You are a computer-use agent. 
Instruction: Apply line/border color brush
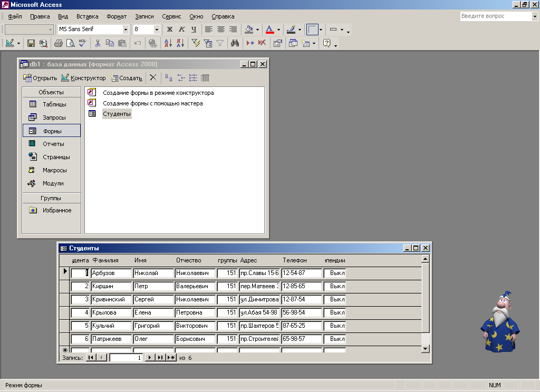tap(291, 30)
